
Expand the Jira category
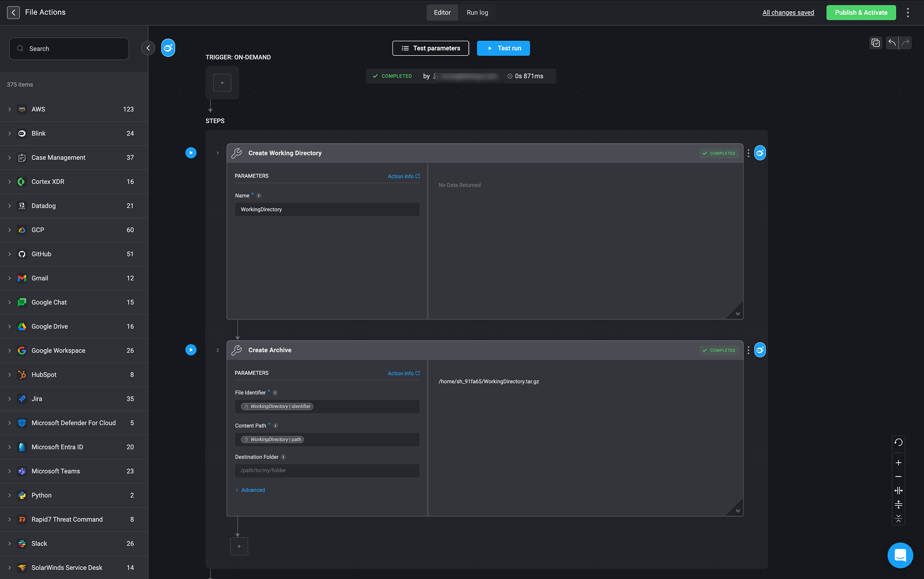[9, 399]
